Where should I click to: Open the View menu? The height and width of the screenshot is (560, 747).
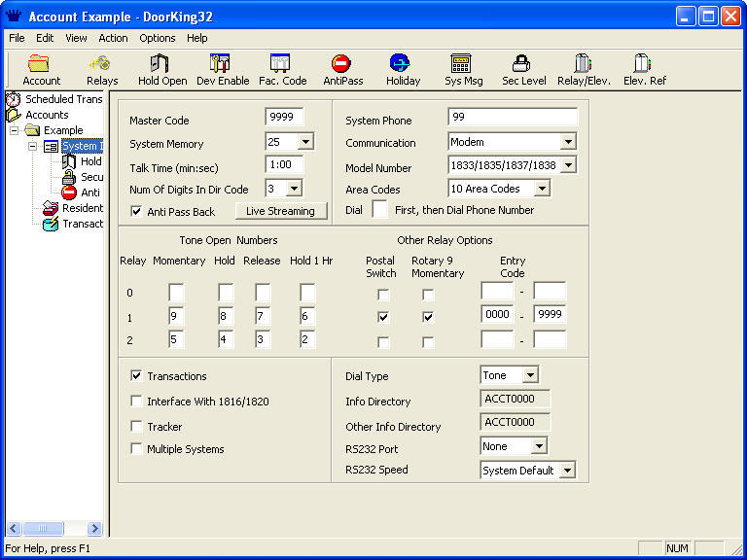pos(76,38)
